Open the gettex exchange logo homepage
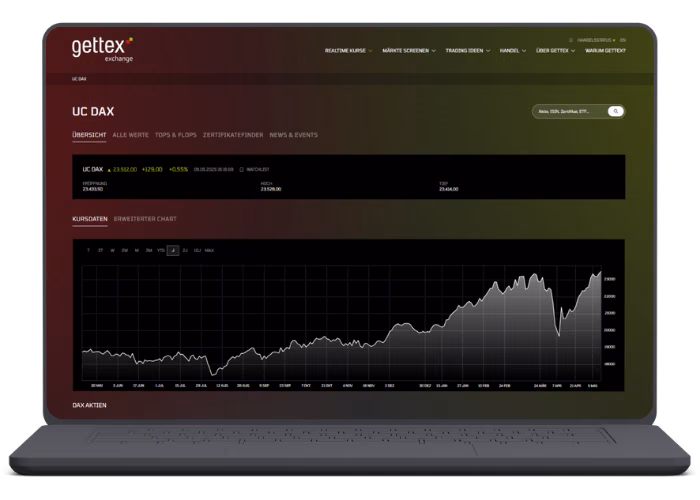Viewport: 700px width, 500px height. click(102, 50)
